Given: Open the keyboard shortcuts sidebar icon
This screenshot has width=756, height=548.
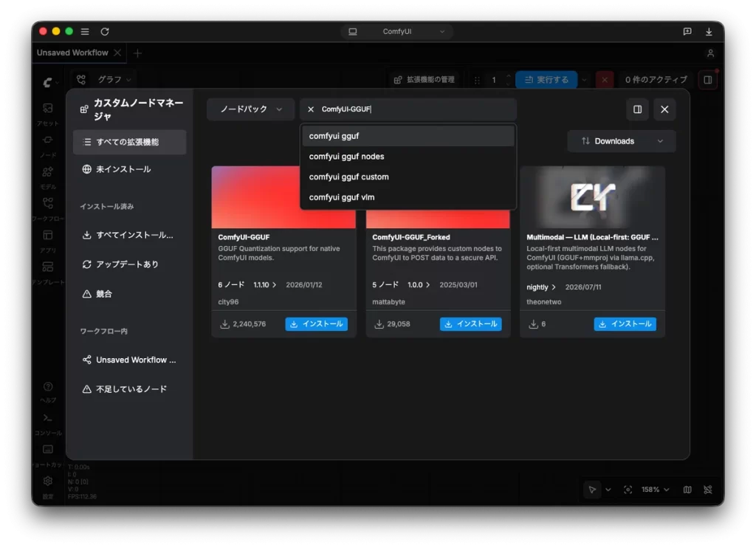Looking at the screenshot, I should pyautogui.click(x=48, y=455).
